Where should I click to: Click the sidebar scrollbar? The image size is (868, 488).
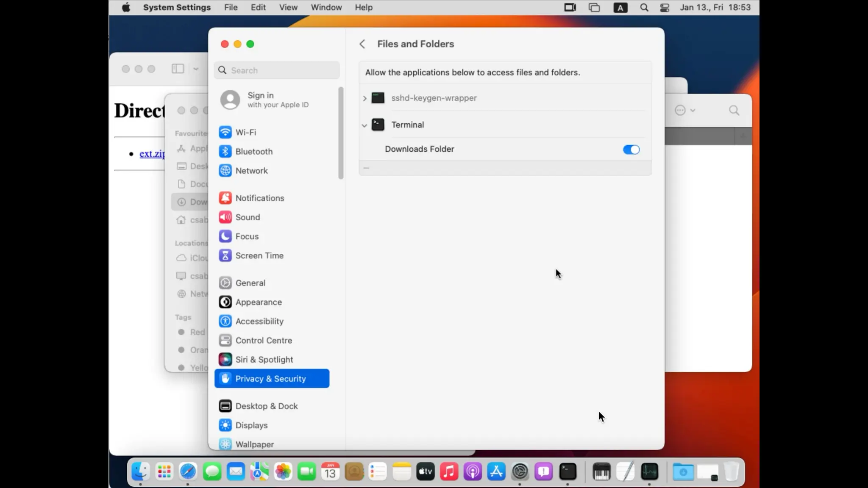point(341,133)
